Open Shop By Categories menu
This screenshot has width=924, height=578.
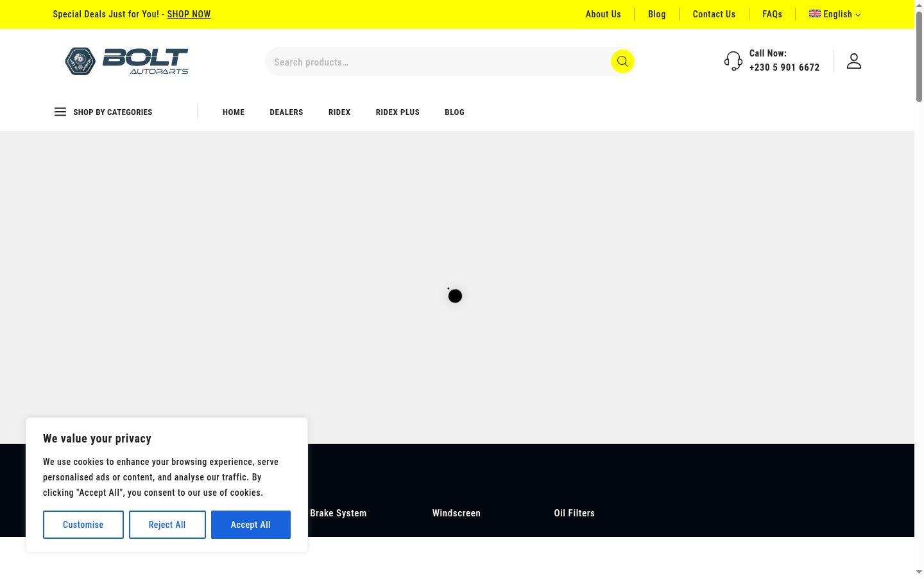click(x=103, y=112)
